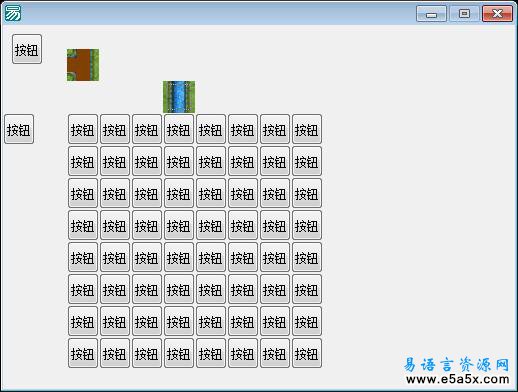Click the third-row, fifth-column grid 按钮

[211, 193]
